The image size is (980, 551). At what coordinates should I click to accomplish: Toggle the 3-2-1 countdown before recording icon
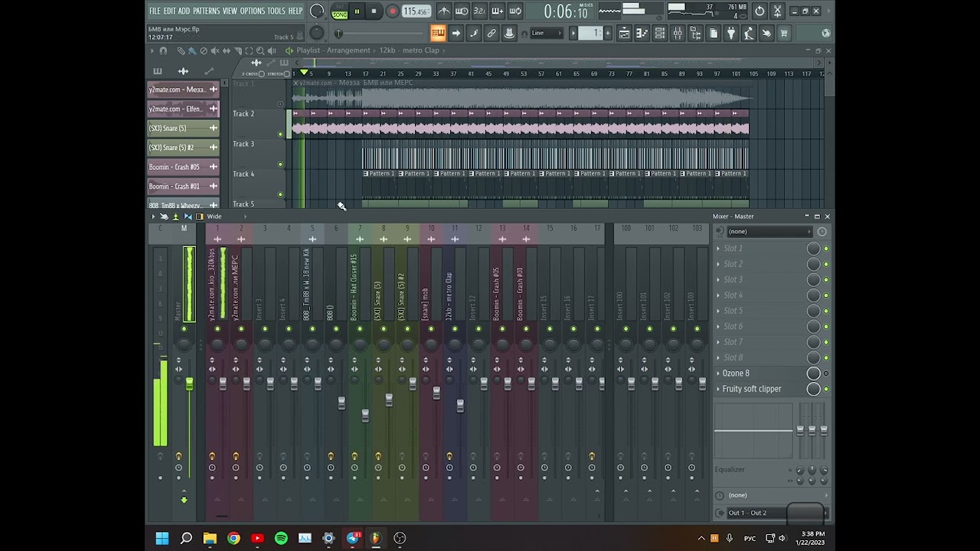pos(480,11)
